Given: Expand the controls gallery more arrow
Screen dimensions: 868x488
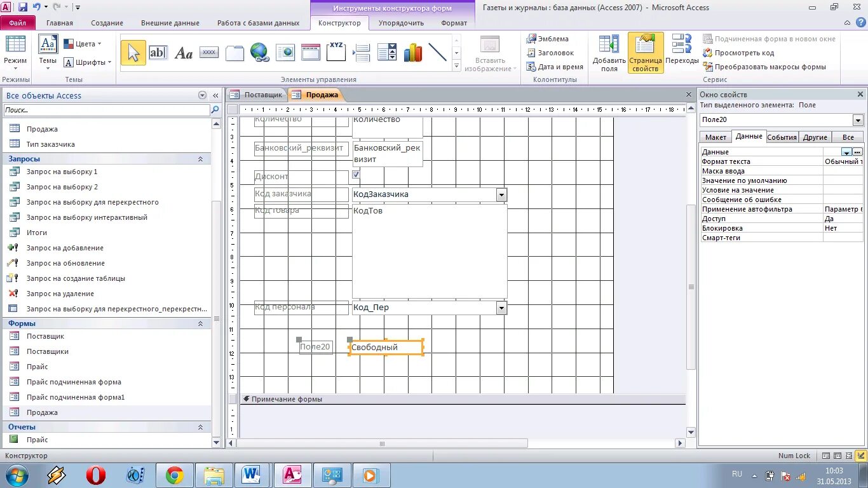Looking at the screenshot, I should click(x=456, y=66).
